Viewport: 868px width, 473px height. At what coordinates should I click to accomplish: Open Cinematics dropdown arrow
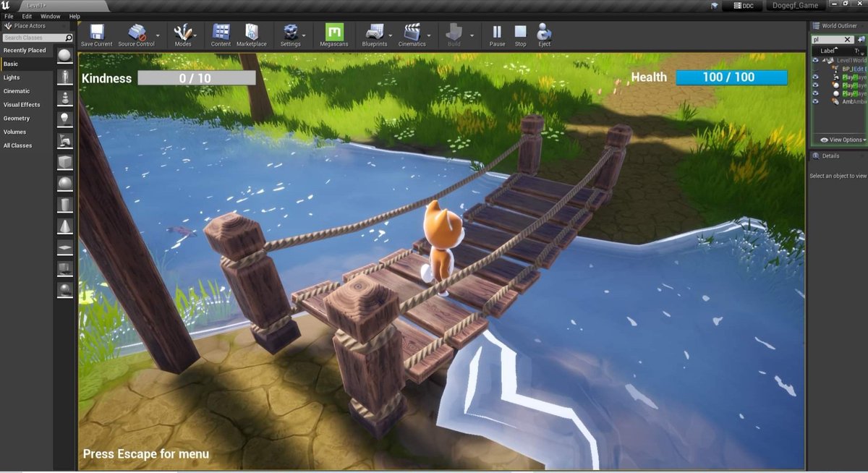pos(429,35)
